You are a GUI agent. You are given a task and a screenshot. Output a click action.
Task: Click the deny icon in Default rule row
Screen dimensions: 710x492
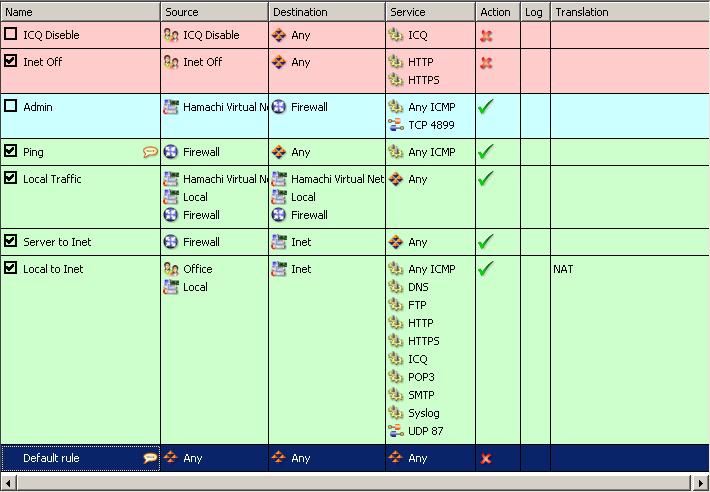pos(486,459)
